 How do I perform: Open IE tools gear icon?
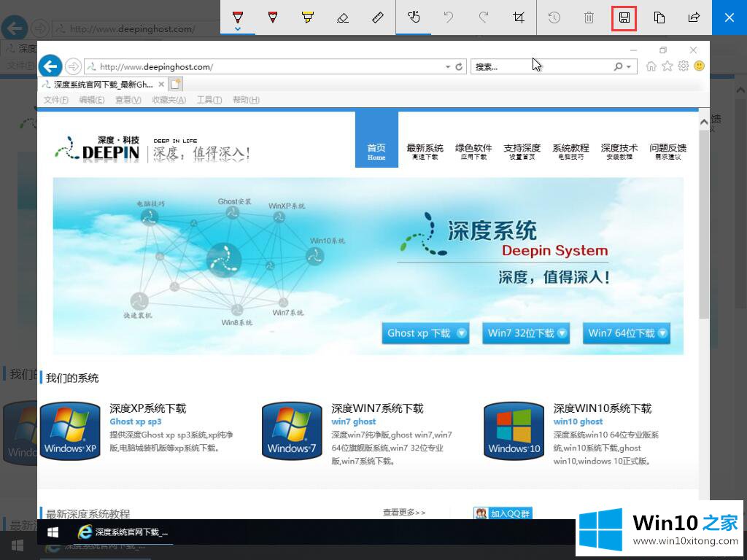click(x=683, y=66)
